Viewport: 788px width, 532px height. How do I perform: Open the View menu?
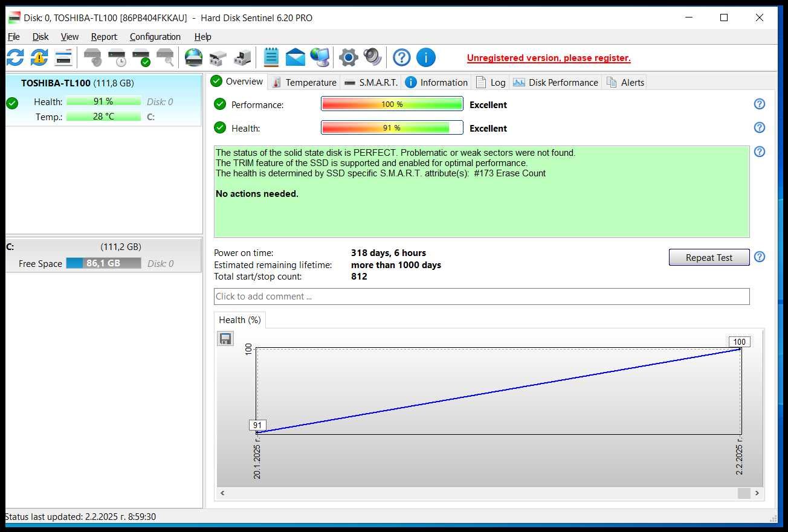(x=69, y=37)
